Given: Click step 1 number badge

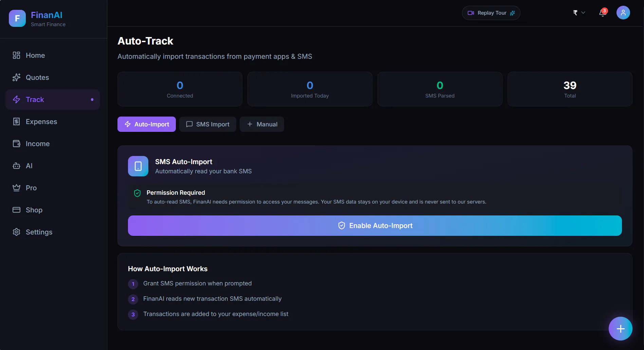Looking at the screenshot, I should click(133, 284).
